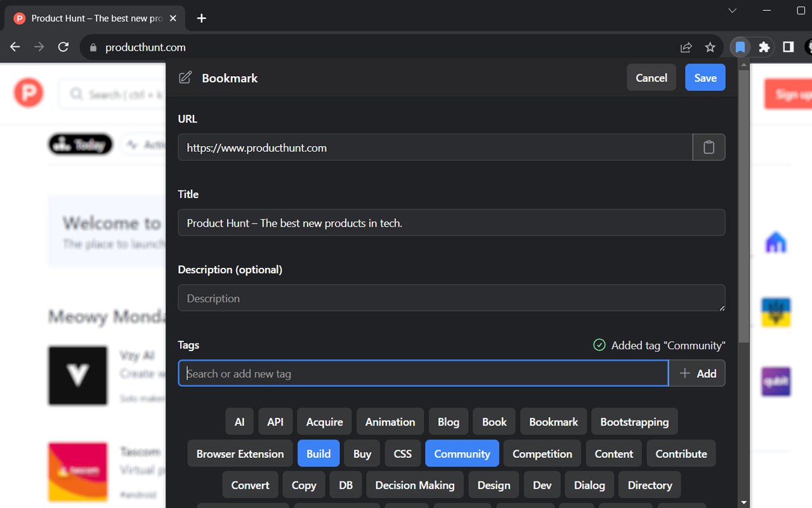
Task: Click the Today button on Product Hunt page
Action: pos(81,145)
